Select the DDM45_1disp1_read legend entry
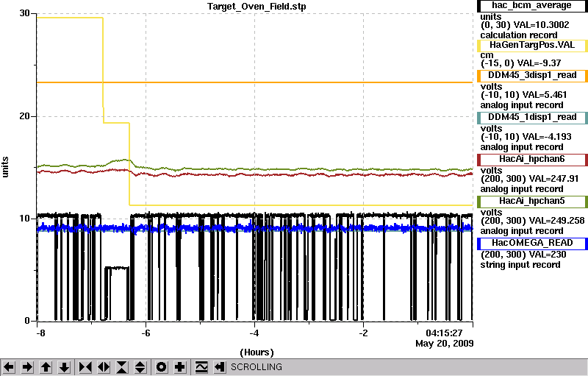This screenshot has height=376, width=588. (531, 118)
